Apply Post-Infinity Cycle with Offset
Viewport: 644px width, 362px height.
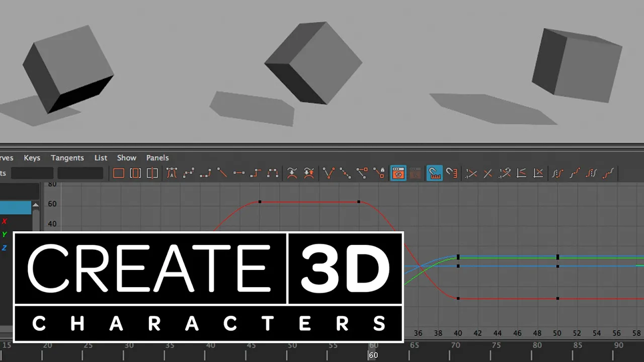point(608,173)
